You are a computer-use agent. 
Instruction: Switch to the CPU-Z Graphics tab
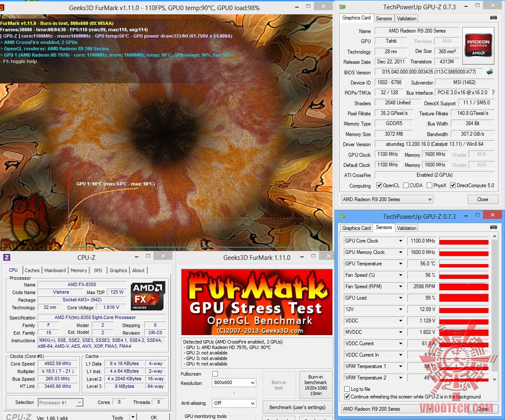click(x=118, y=270)
